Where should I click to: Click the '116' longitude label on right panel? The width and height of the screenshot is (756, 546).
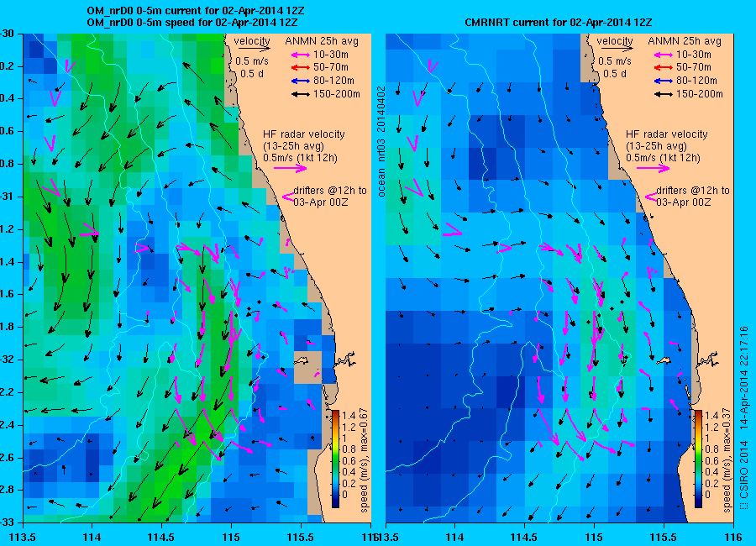tap(733, 538)
